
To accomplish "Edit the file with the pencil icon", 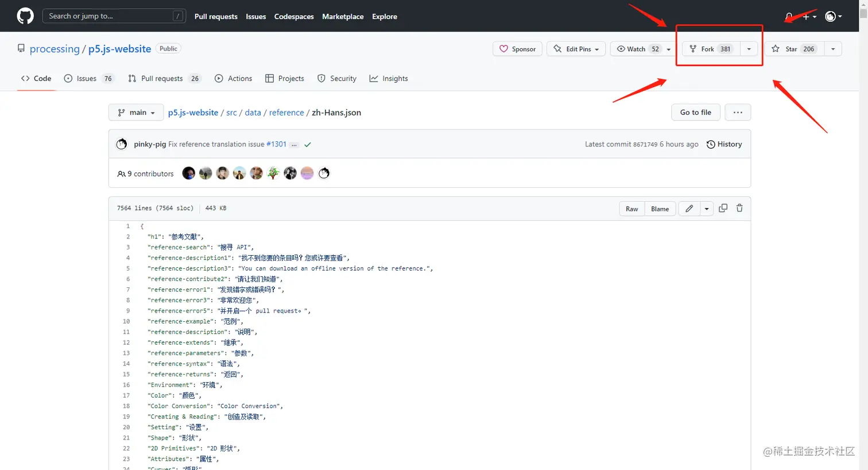I will pyautogui.click(x=689, y=209).
